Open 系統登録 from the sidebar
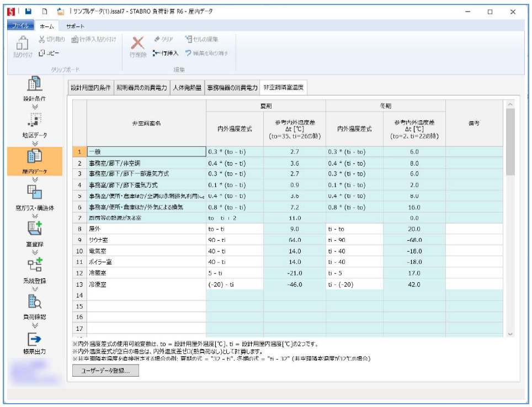 click(x=35, y=267)
